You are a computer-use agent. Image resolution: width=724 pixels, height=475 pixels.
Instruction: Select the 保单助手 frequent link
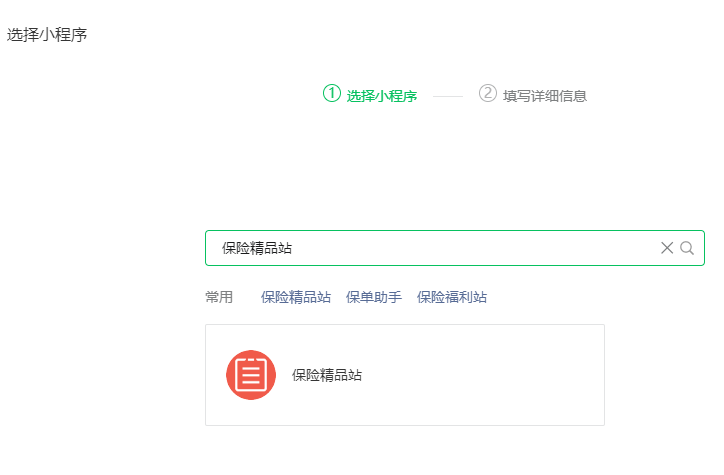[374, 297]
